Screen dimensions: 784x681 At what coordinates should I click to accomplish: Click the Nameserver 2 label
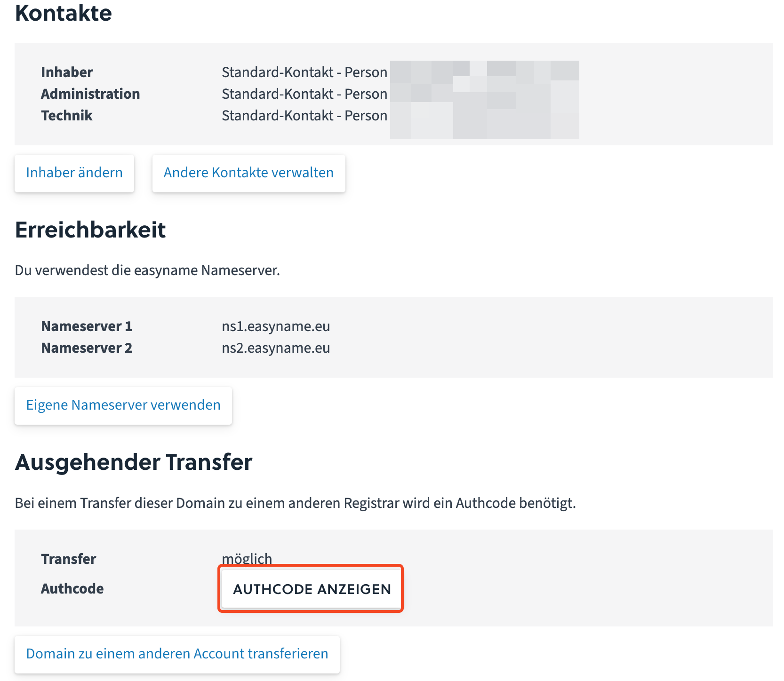(87, 348)
